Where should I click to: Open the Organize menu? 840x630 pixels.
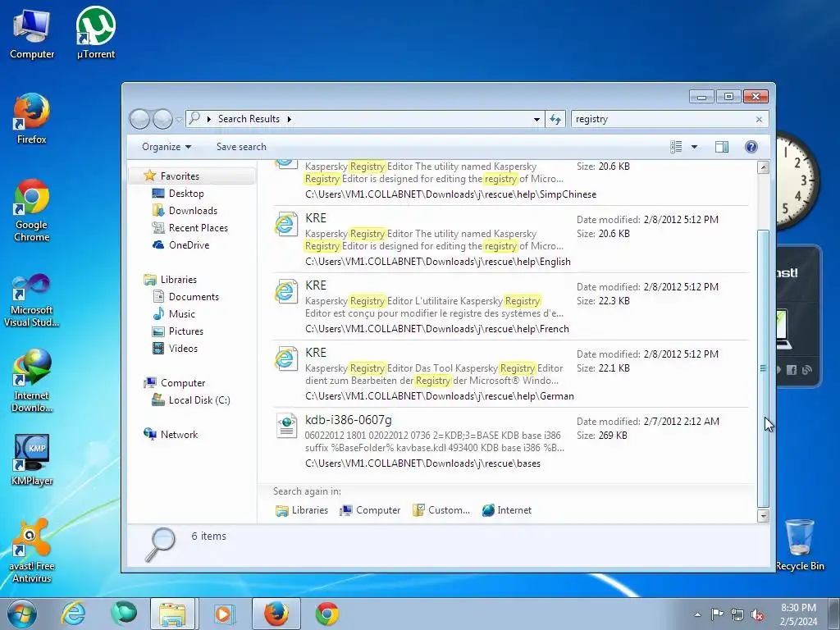[166, 147]
